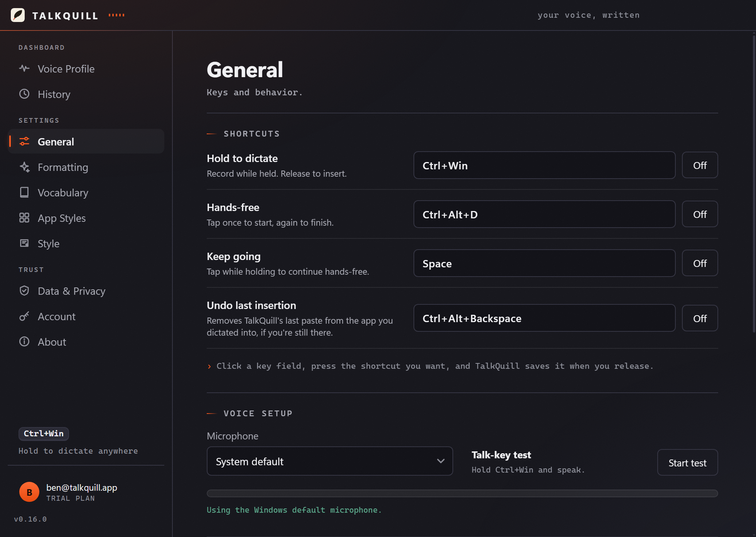Click the orange B user avatar
This screenshot has height=537, width=756.
tap(29, 492)
